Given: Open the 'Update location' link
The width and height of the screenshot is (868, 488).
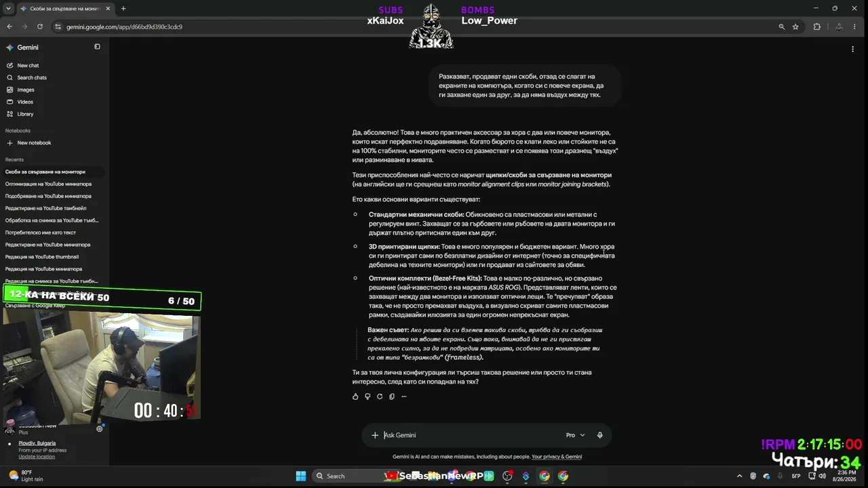Looking at the screenshot, I should click(x=37, y=457).
